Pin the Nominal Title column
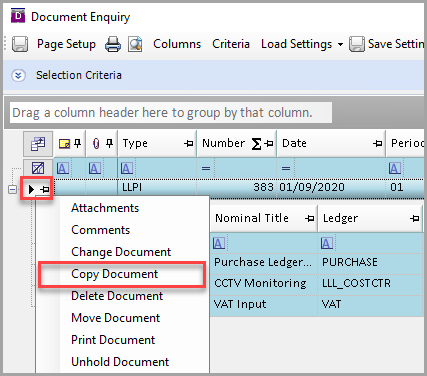This screenshot has width=427, height=376. pyautogui.click(x=310, y=219)
